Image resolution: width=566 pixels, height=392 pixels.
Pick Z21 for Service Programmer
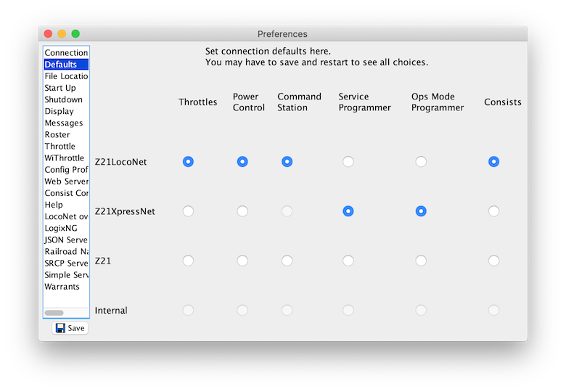[x=348, y=261]
